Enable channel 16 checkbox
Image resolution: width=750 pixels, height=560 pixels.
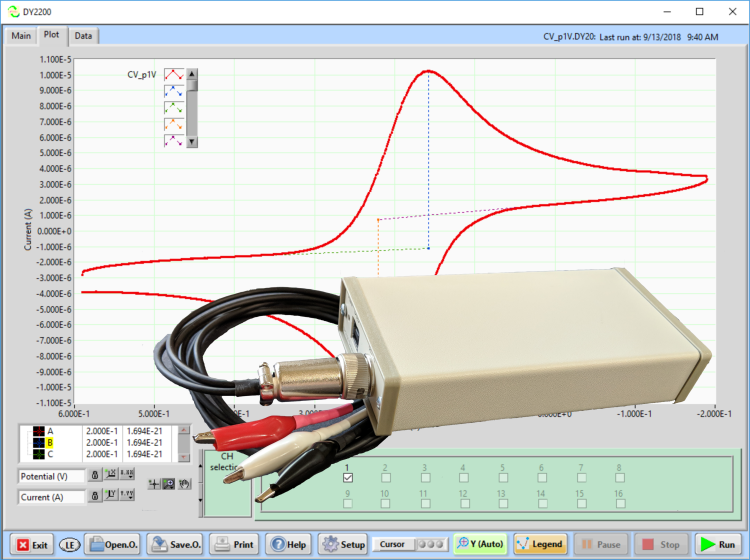point(619,504)
